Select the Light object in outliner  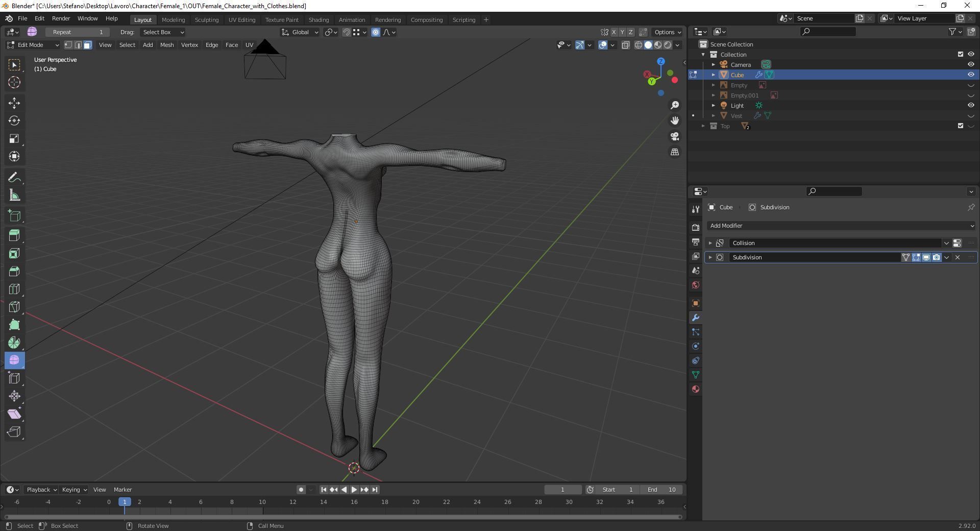[737, 106]
